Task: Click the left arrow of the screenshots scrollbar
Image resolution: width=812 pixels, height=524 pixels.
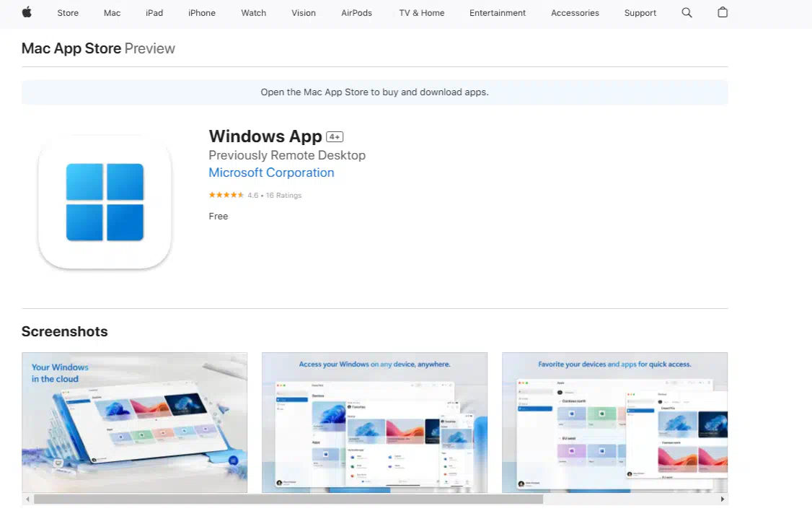Action: [28, 499]
